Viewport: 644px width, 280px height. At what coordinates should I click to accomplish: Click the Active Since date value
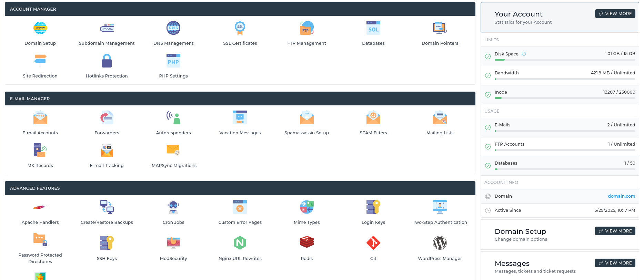point(615,210)
